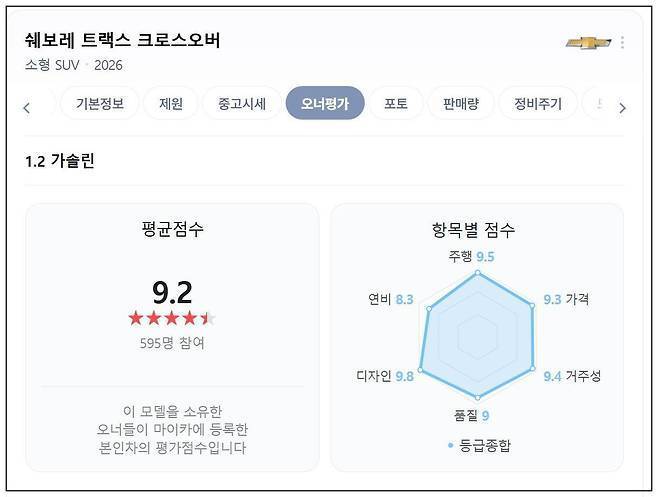658x497 pixels.
Task: Select the 중고시세 tab
Action: tap(242, 103)
